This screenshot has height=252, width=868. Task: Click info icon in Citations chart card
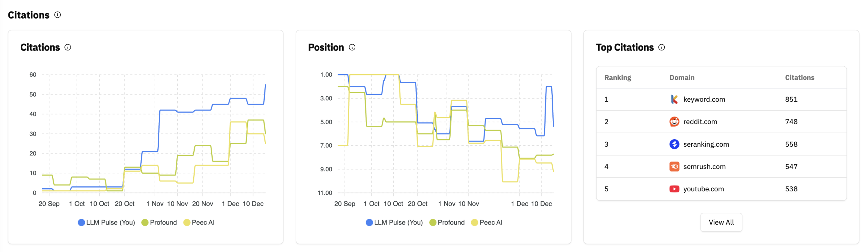tap(68, 47)
